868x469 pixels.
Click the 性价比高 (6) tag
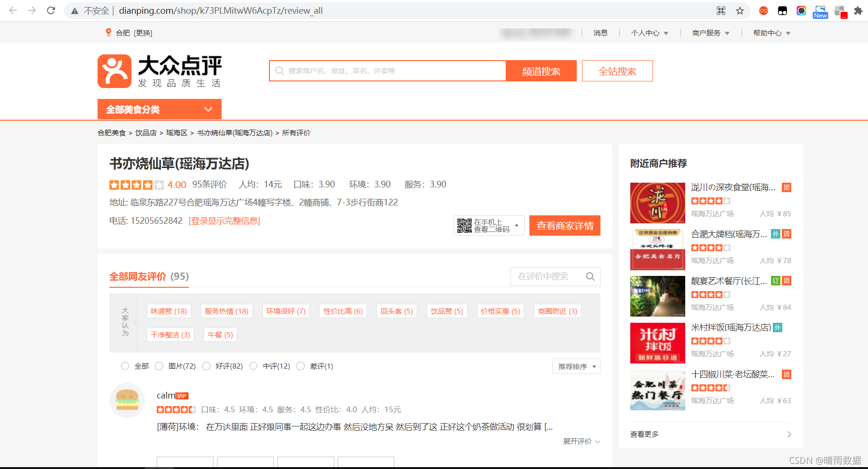click(343, 311)
